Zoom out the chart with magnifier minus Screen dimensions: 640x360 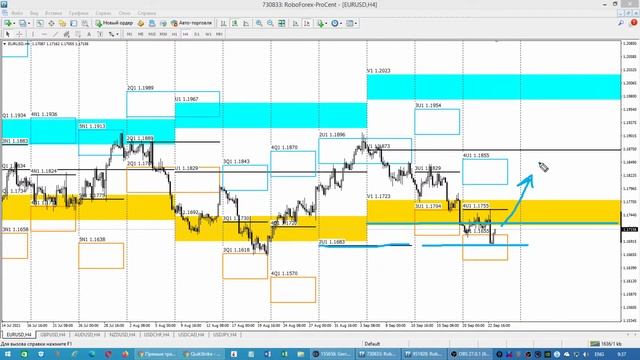(x=270, y=23)
